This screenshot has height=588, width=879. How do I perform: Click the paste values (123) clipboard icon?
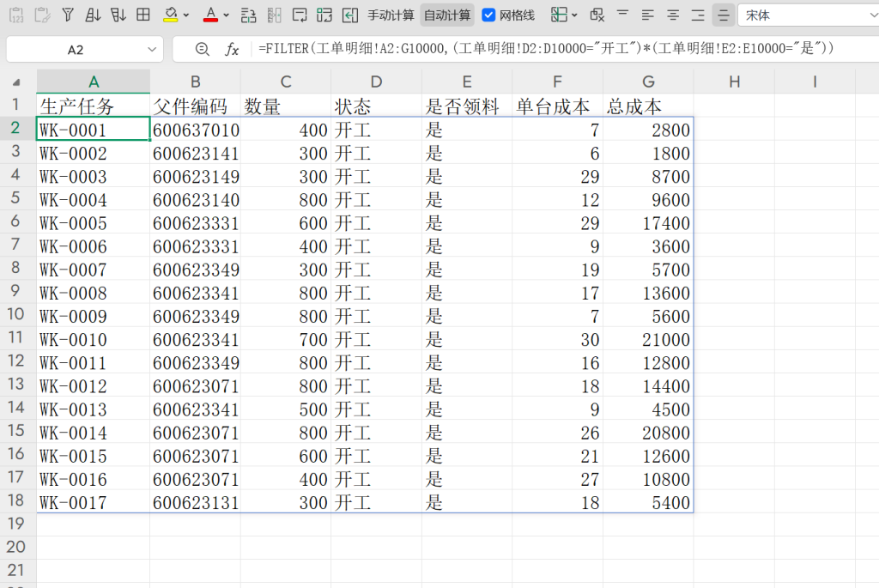[x=16, y=15]
